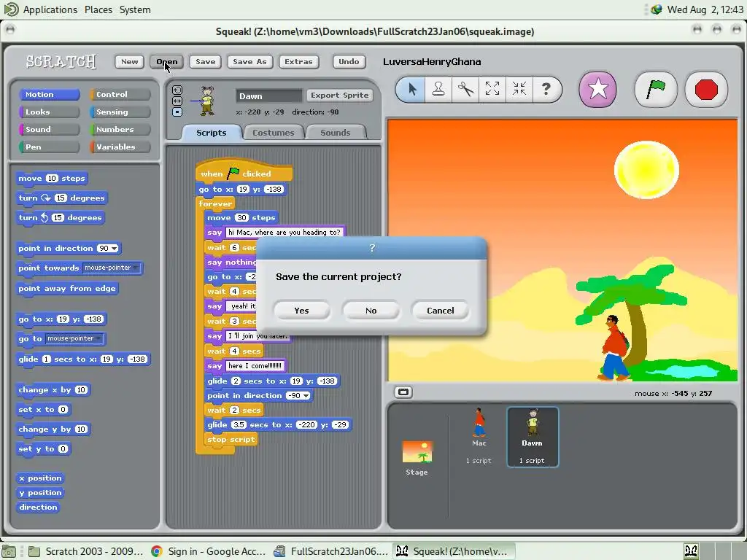The height and width of the screenshot is (560, 747).
Task: Click the y position reporter block
Action: click(40, 493)
